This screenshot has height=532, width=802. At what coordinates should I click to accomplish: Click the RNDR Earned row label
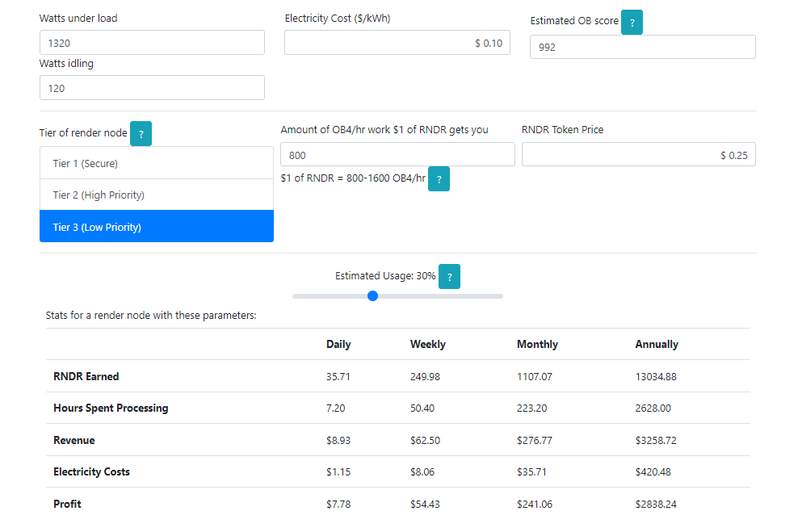point(86,377)
